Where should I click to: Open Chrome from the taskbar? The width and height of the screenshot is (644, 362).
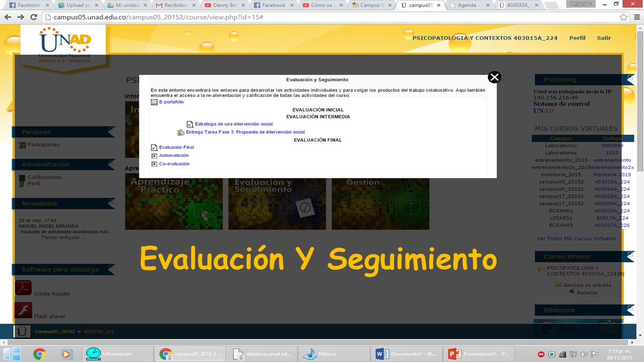click(x=40, y=354)
